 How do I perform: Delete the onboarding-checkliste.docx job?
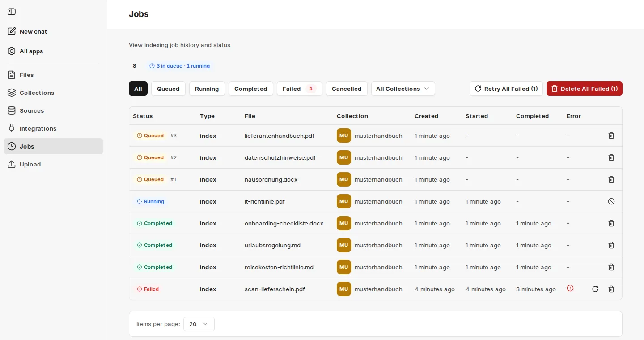point(611,223)
